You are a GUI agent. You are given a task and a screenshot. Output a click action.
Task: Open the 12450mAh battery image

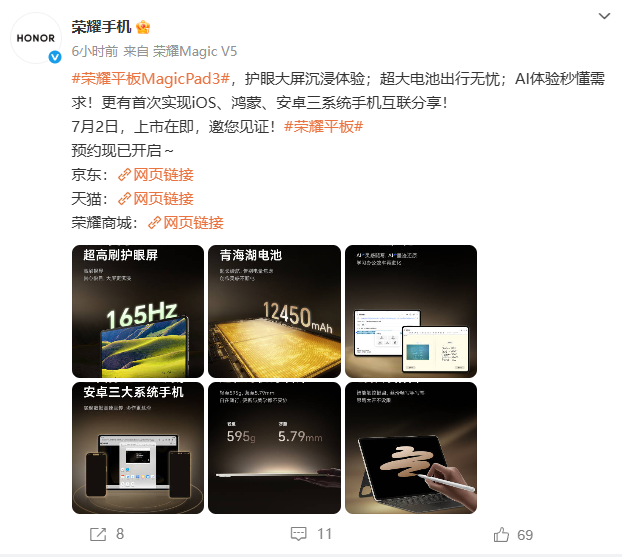[275, 311]
